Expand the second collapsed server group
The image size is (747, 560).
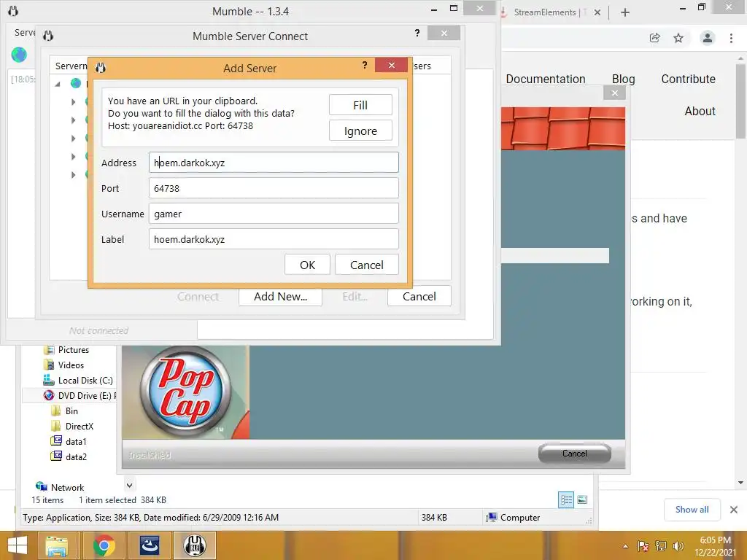pyautogui.click(x=74, y=120)
